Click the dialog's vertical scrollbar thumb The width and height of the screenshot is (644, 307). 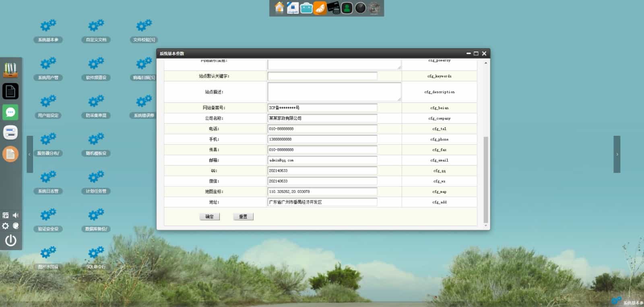[486, 180]
